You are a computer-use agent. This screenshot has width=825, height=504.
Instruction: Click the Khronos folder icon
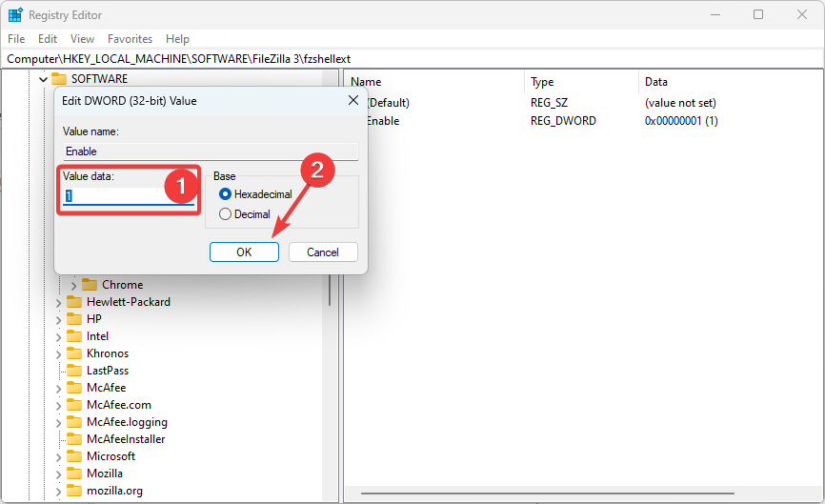pos(74,353)
